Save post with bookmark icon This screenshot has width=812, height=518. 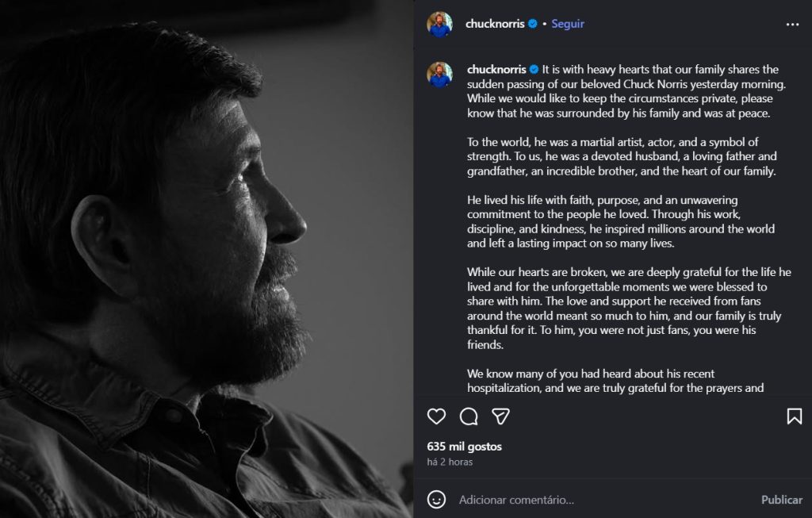point(794,416)
